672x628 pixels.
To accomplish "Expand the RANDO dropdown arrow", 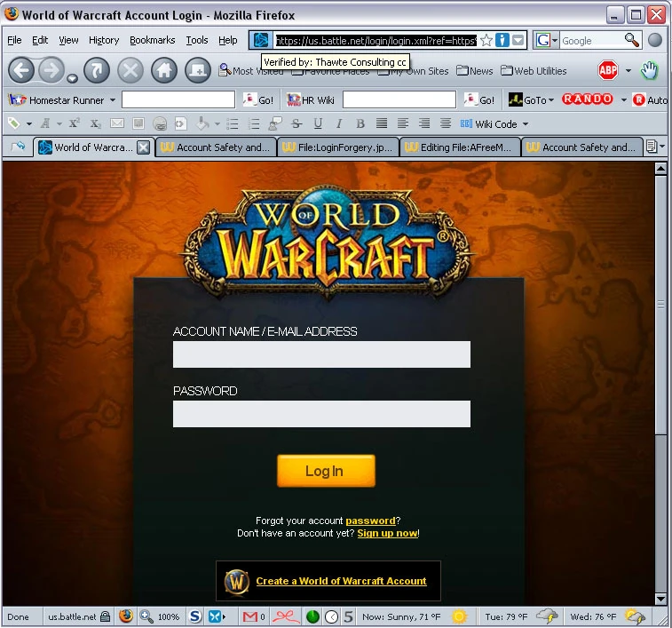I will pos(623,100).
